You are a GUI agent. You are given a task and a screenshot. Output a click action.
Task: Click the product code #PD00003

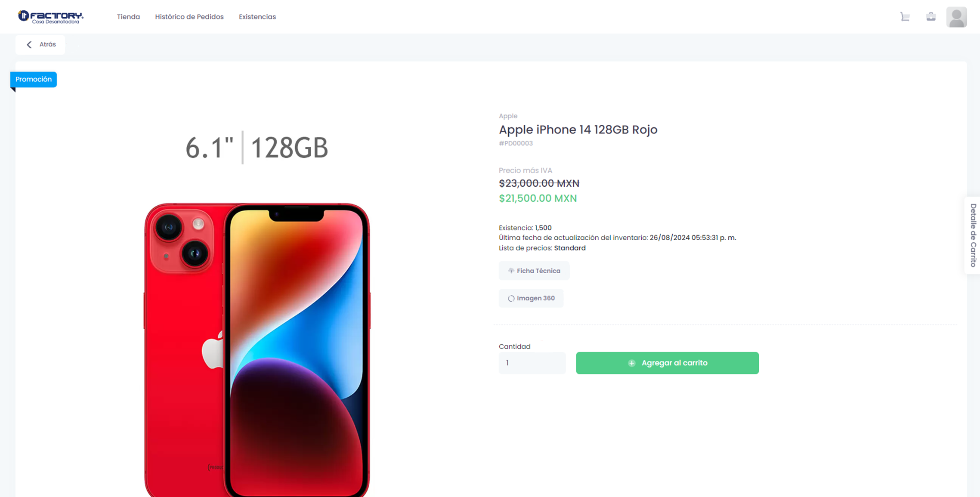pos(516,143)
